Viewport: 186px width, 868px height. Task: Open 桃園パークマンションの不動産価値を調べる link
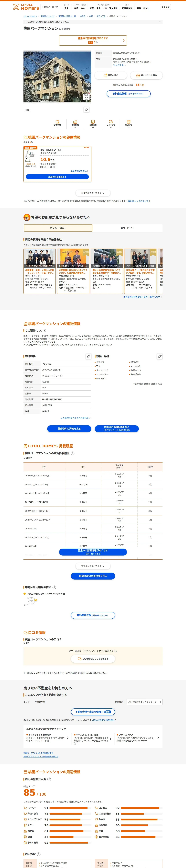click(41, 756)
